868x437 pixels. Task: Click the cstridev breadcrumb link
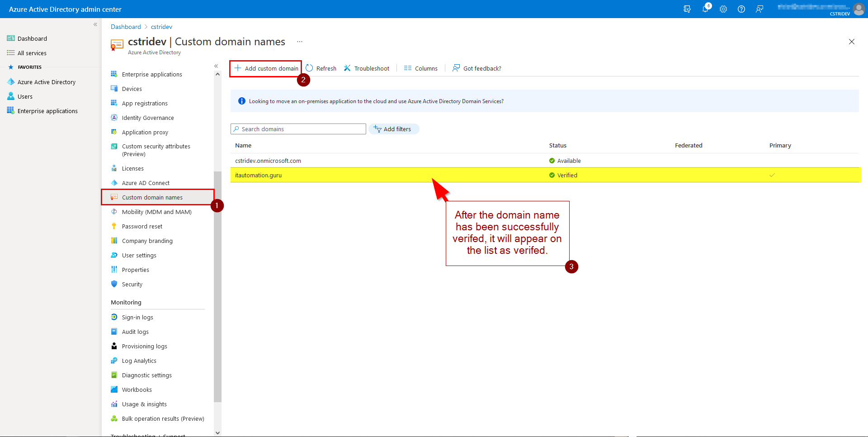point(161,27)
